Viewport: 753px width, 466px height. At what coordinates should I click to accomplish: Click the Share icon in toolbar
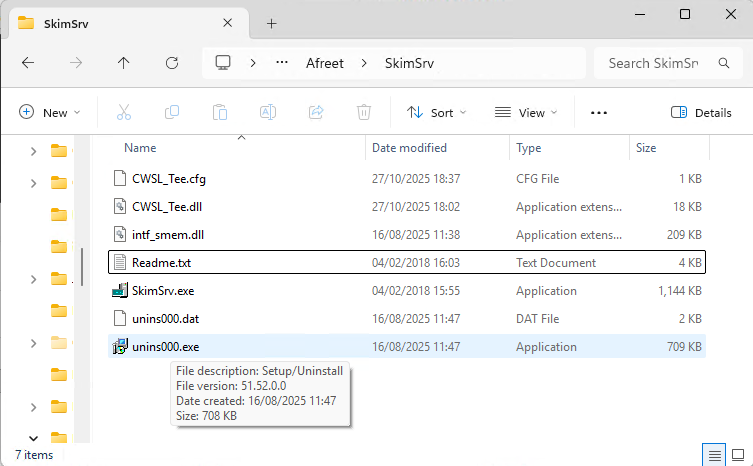click(317, 113)
